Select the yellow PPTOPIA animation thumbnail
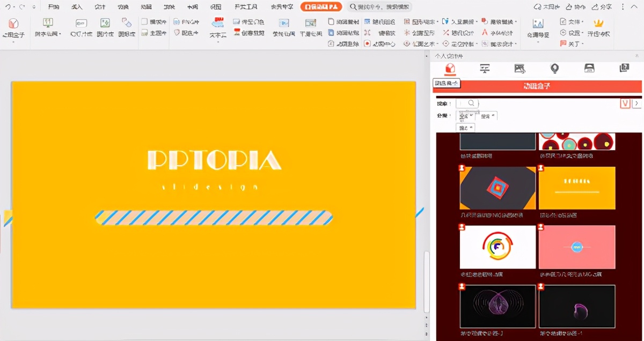This screenshot has width=644, height=341. [577, 188]
